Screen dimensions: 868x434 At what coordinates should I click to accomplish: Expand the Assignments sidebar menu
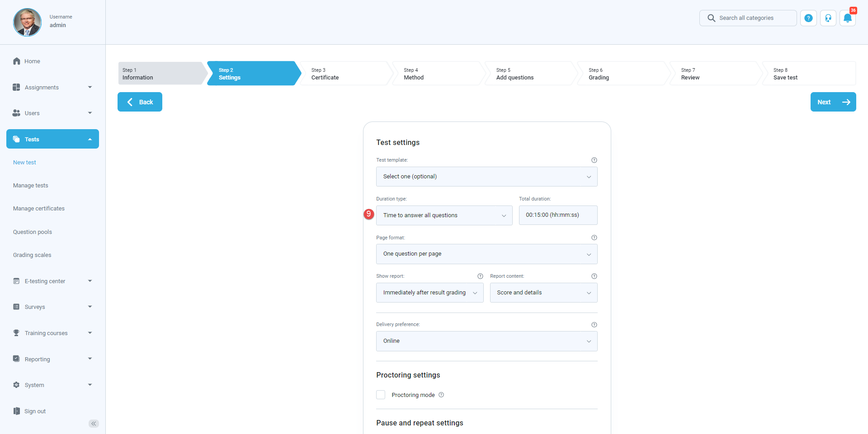pos(52,87)
